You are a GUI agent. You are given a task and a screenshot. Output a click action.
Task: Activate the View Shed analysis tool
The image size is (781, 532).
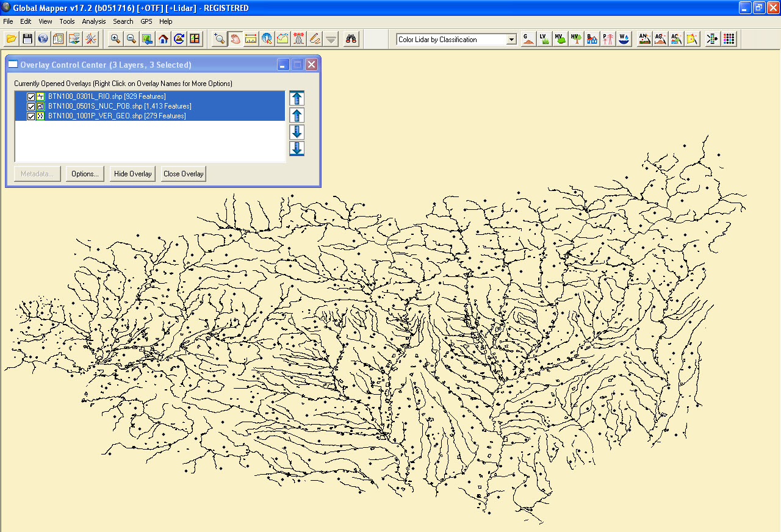click(298, 38)
